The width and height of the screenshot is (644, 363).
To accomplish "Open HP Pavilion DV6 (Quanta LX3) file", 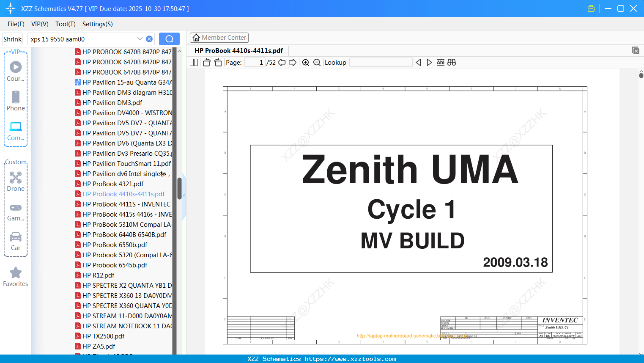I will tap(123, 143).
